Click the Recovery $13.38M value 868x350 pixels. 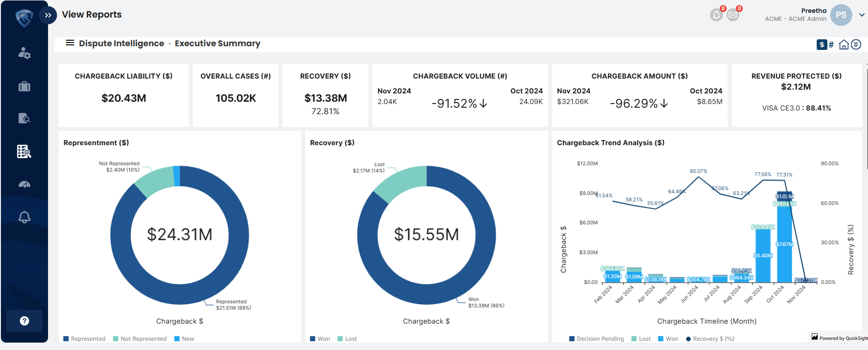coord(326,98)
